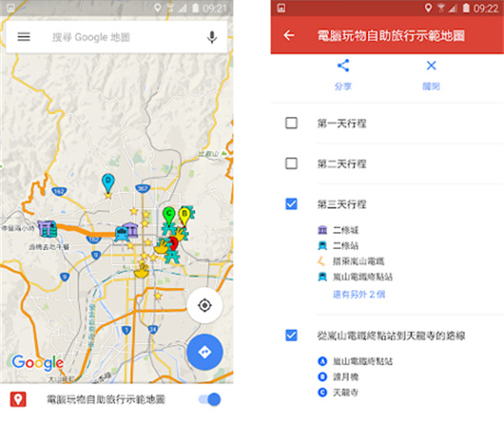Expand 還有另外 2 個 link
504x423 pixels.
pos(359,294)
